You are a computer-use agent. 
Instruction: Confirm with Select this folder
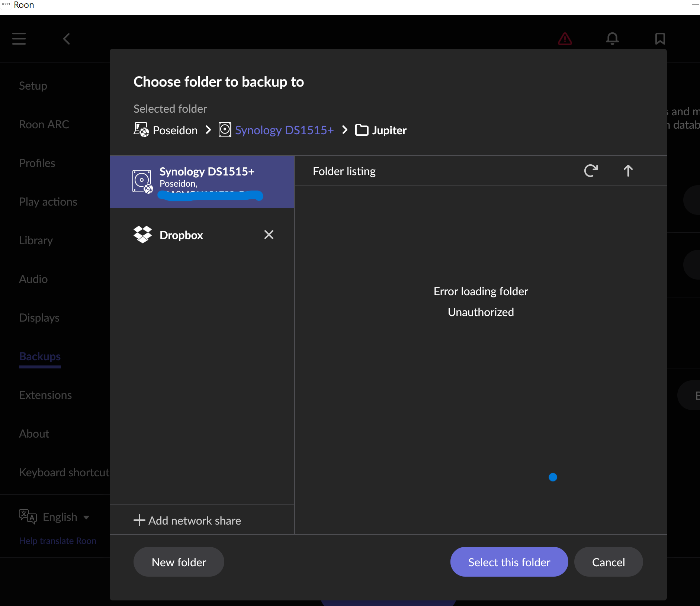coord(509,562)
